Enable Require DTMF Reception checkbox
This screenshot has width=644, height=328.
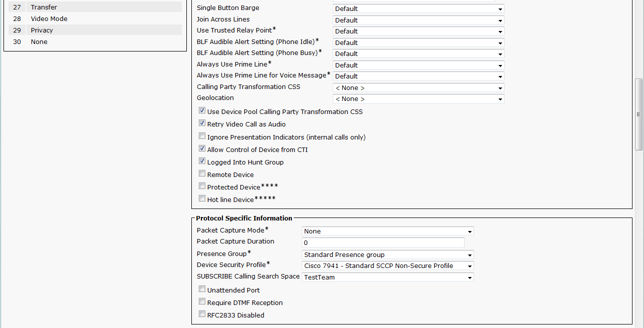(x=202, y=301)
